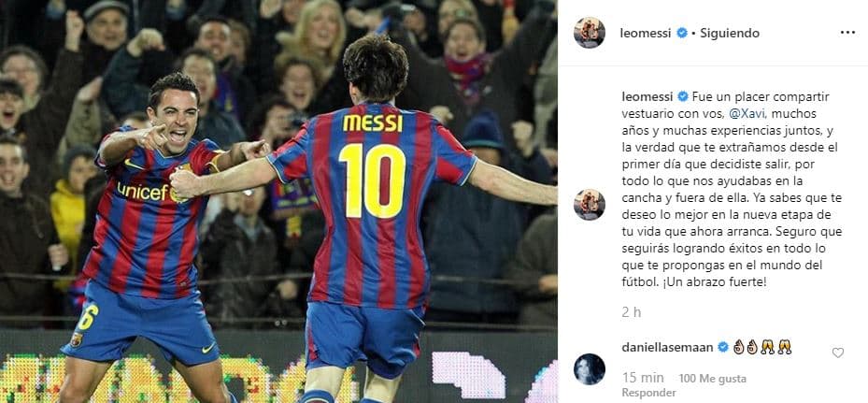The width and height of the screenshot is (868, 403).
Task: Click leomessi username starting the caption
Action: tap(647, 96)
